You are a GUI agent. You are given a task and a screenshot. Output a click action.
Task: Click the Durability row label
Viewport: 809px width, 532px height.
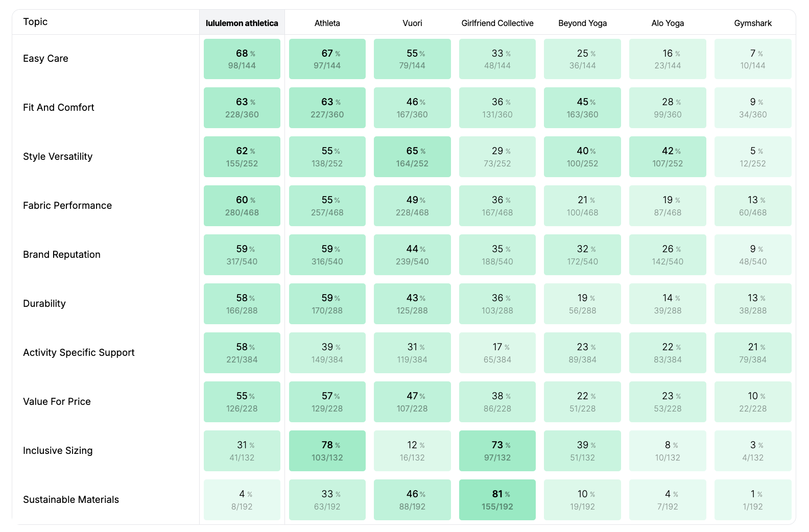point(44,303)
